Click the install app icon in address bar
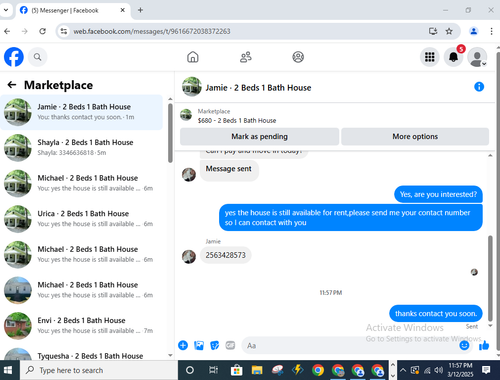Screen dimensions: 500x380 click(433, 31)
